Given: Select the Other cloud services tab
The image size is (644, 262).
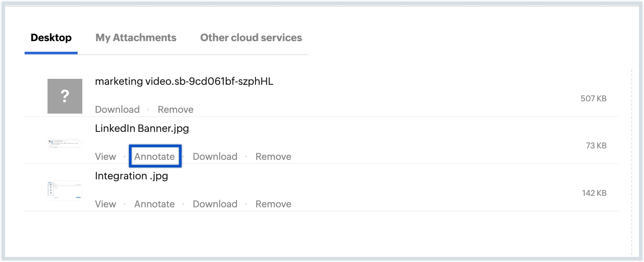Looking at the screenshot, I should click(251, 38).
